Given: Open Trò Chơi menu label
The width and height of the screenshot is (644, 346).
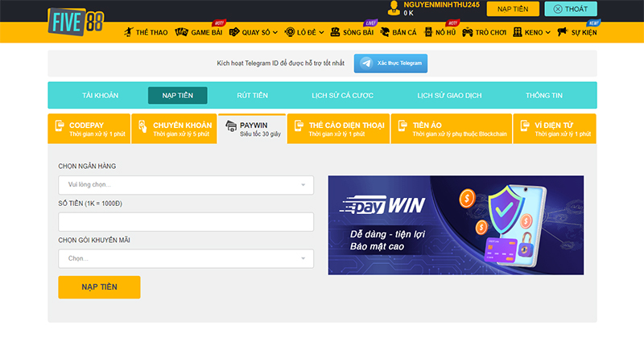Looking at the screenshot, I should click(491, 32).
